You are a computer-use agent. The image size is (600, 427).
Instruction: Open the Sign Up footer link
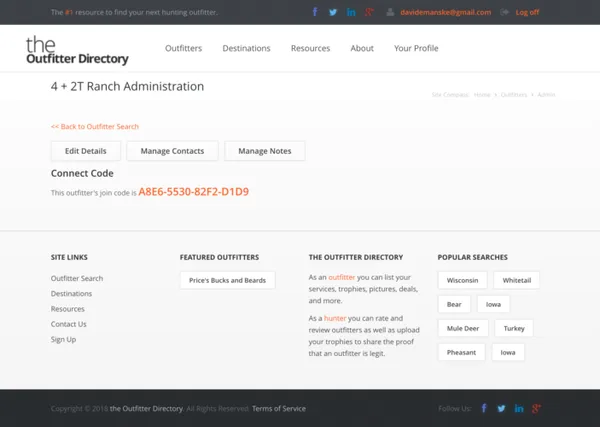pyautogui.click(x=63, y=339)
